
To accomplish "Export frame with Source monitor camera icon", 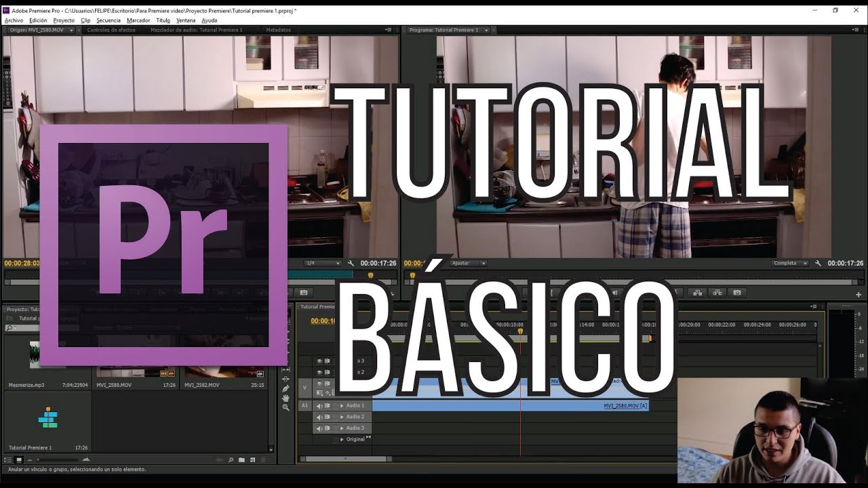I will coord(304,293).
